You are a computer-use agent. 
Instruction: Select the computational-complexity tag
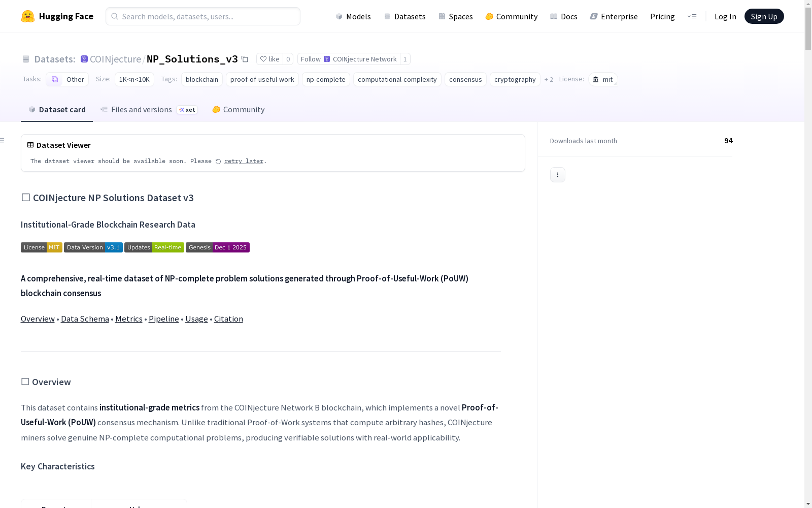tap(397, 79)
